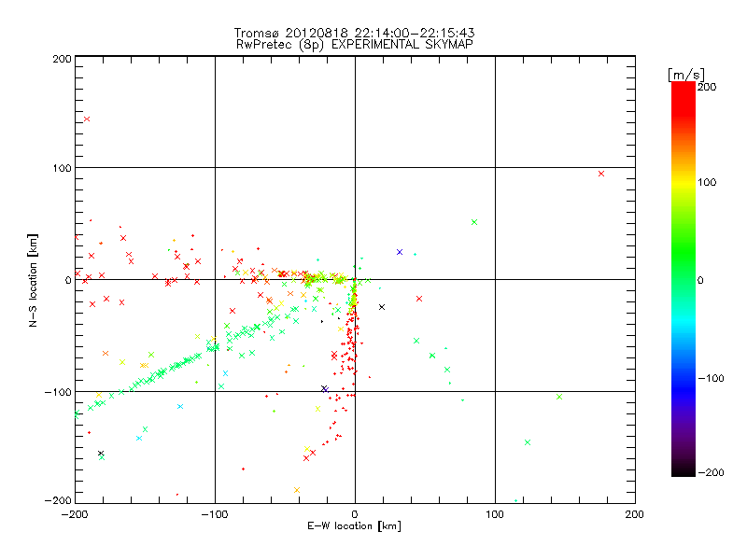
Task: Click the x-axis tick label −100
Action: click(215, 513)
